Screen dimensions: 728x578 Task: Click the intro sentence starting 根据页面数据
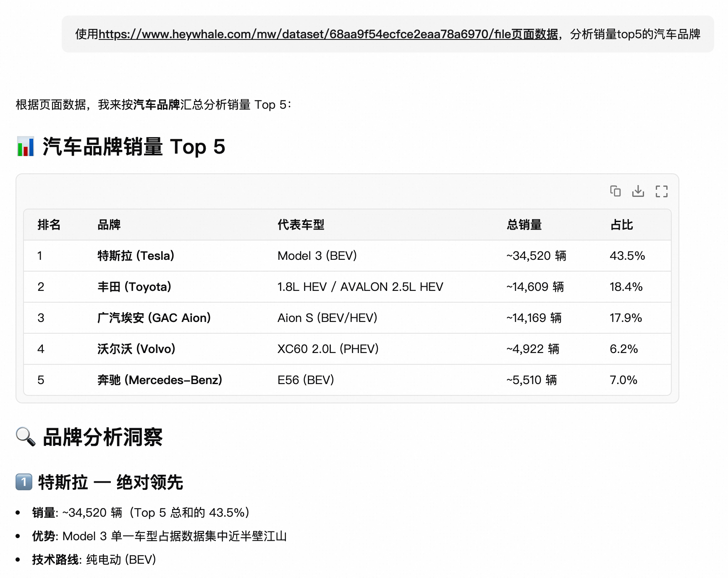point(154,105)
